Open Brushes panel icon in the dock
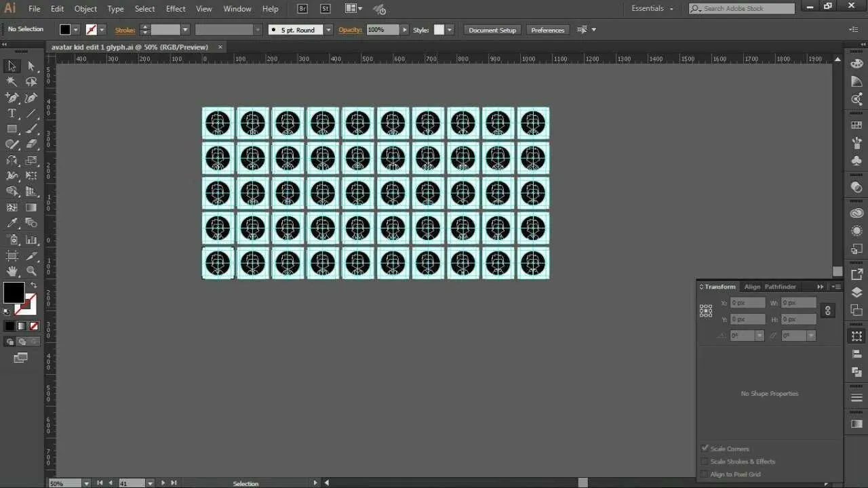 point(856,143)
